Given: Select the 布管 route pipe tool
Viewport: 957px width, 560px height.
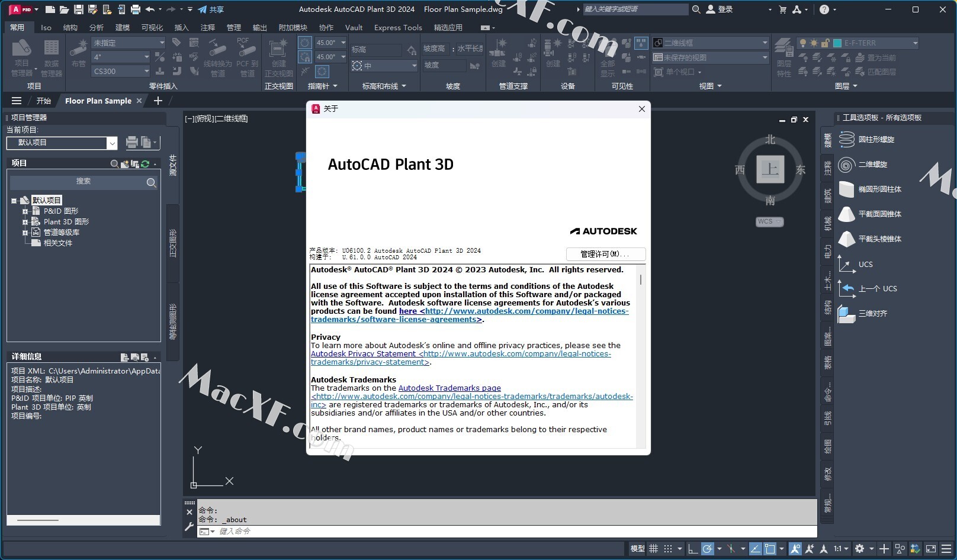Looking at the screenshot, I should [x=78, y=53].
